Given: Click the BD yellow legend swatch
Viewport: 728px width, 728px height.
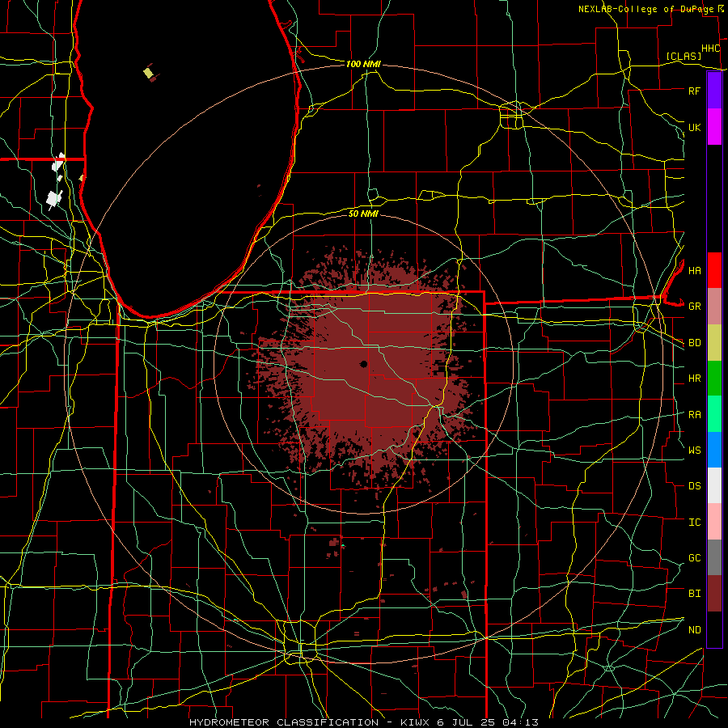Looking at the screenshot, I should (x=714, y=343).
